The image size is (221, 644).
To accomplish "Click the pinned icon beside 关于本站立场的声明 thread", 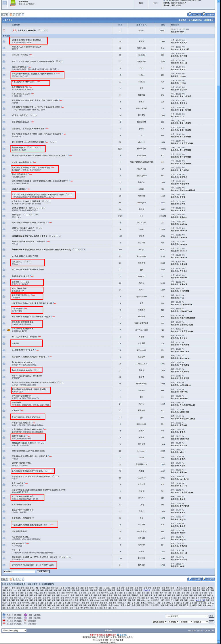I will click(4, 31).
